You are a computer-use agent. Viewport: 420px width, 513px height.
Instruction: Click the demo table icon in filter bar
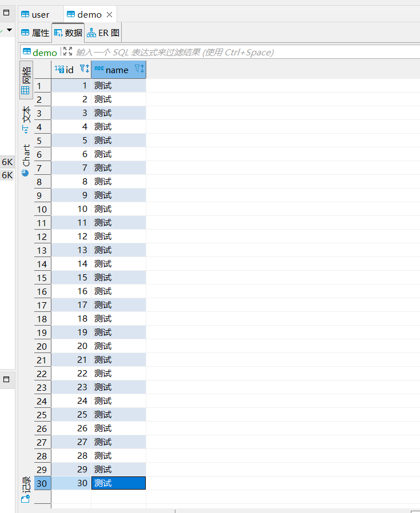point(26,52)
